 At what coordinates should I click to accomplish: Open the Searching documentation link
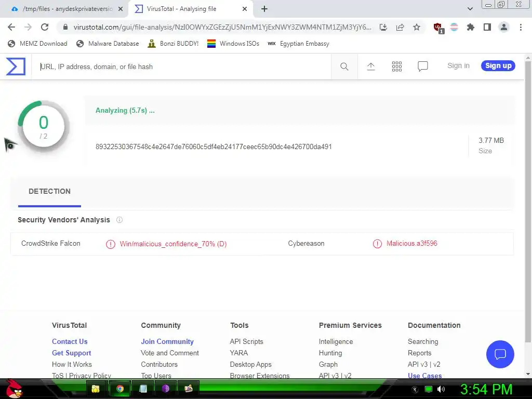point(423,342)
